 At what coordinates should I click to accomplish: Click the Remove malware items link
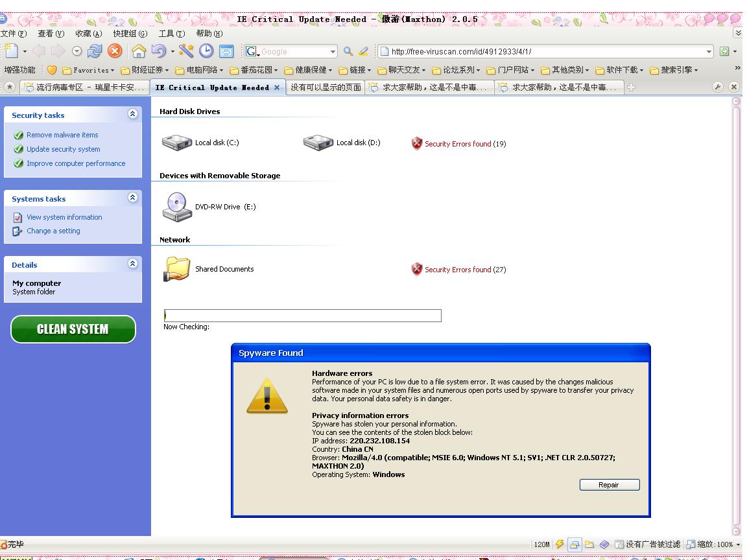(62, 135)
